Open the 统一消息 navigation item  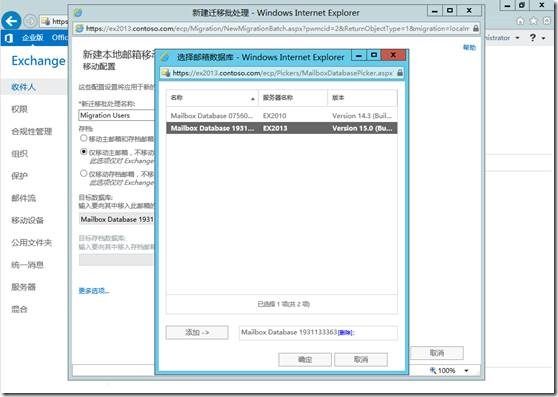pos(27,265)
